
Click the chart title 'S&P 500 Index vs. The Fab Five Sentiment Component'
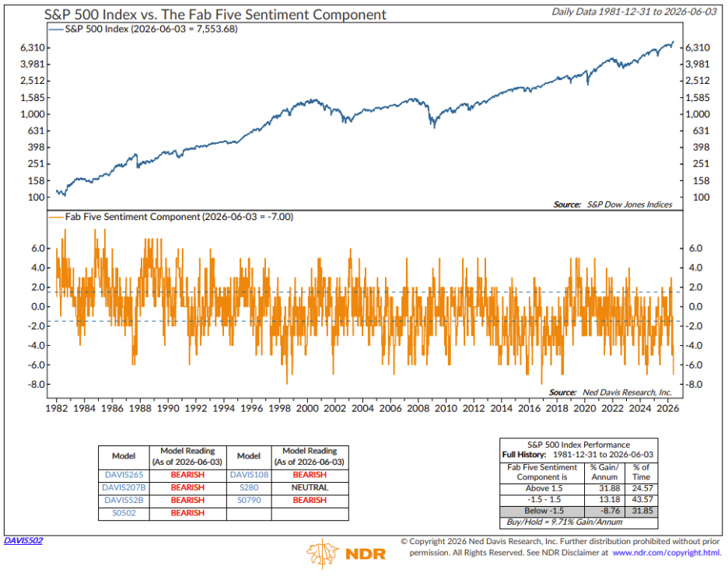(215, 15)
